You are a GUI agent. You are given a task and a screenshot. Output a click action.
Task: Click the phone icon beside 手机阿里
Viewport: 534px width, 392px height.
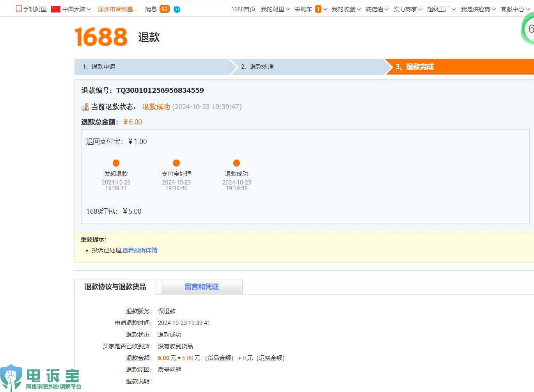click(19, 9)
